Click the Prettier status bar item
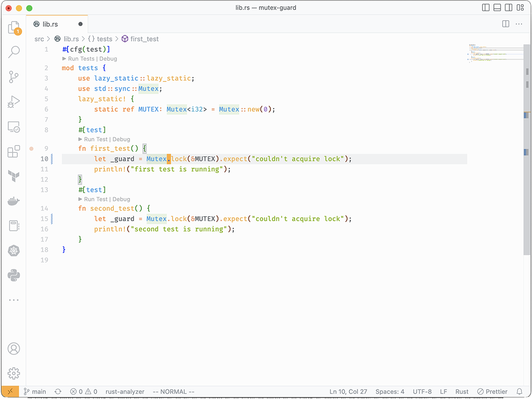The image size is (532, 399). 492,392
